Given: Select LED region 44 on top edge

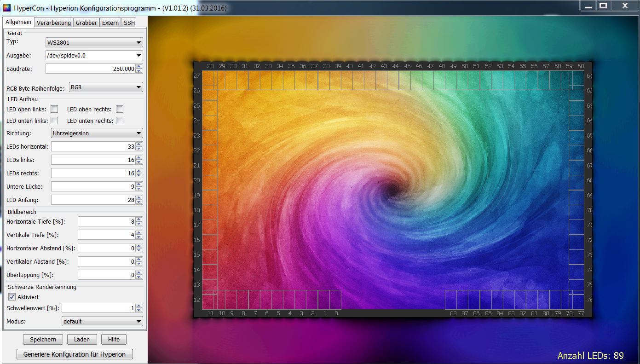Looking at the screenshot, I should (x=393, y=81).
